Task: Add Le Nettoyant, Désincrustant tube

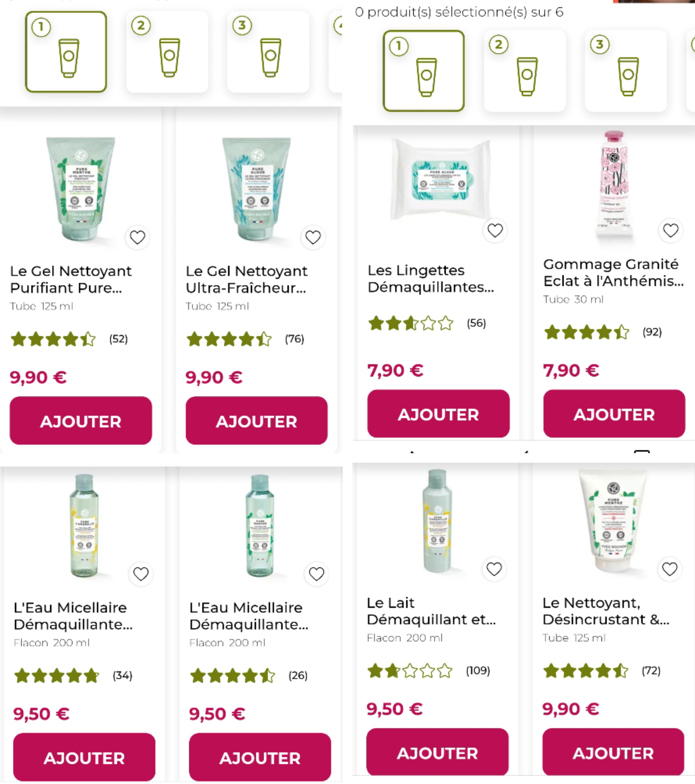Action: [613, 753]
